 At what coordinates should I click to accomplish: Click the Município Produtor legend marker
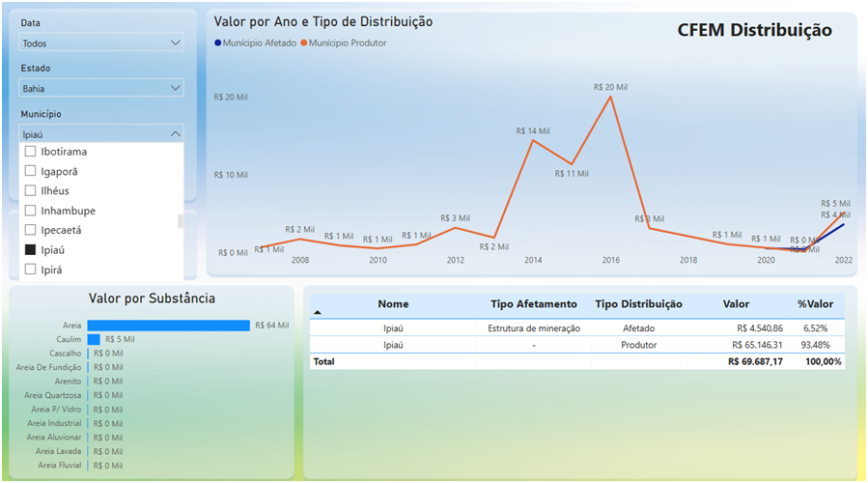pyautogui.click(x=303, y=43)
